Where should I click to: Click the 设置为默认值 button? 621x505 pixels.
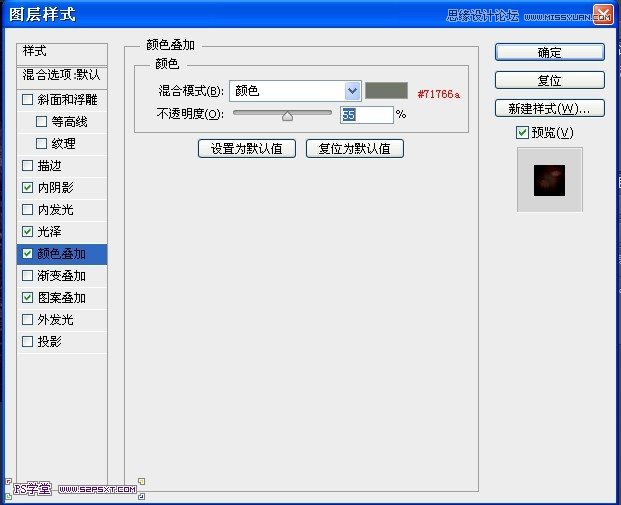pos(247,149)
